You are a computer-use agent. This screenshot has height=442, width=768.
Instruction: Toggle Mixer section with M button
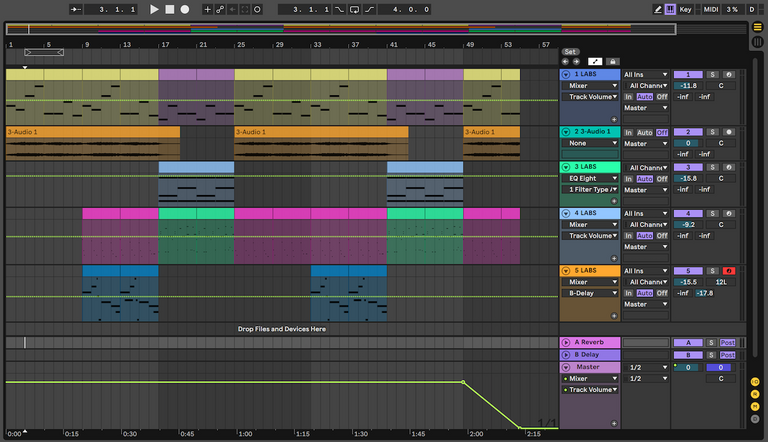[x=755, y=406]
